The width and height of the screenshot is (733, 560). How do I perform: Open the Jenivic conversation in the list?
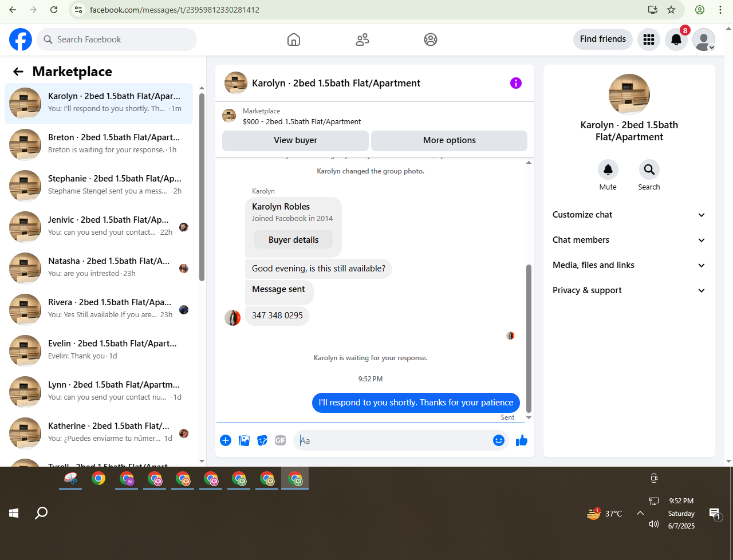(x=98, y=227)
